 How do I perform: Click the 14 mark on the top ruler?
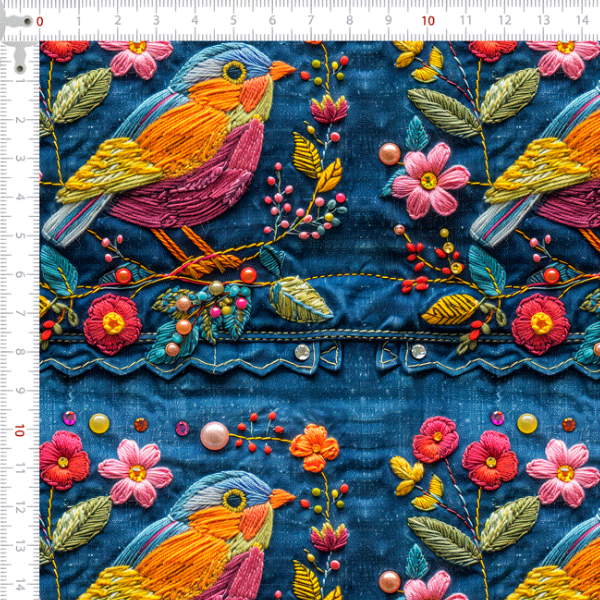583,21
